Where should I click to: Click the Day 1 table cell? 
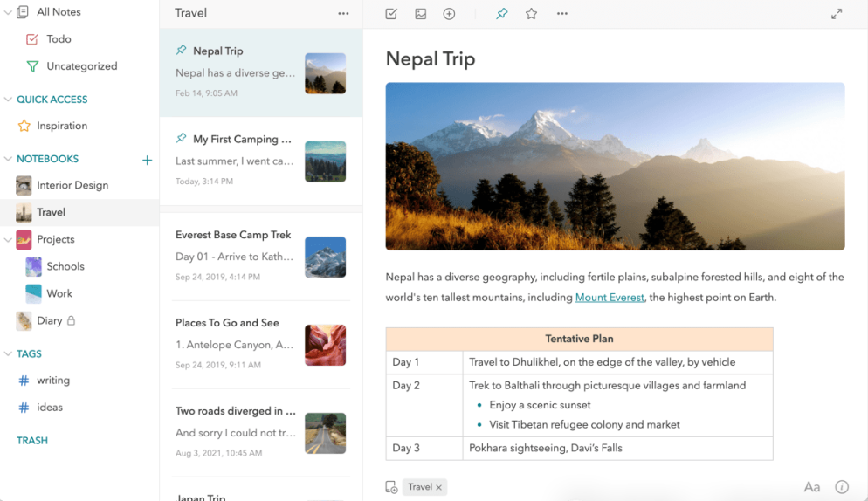click(424, 362)
